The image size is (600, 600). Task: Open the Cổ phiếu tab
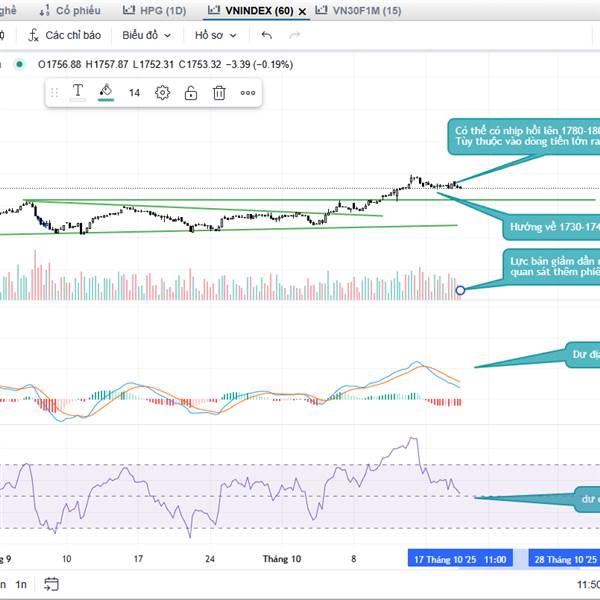pyautogui.click(x=77, y=10)
